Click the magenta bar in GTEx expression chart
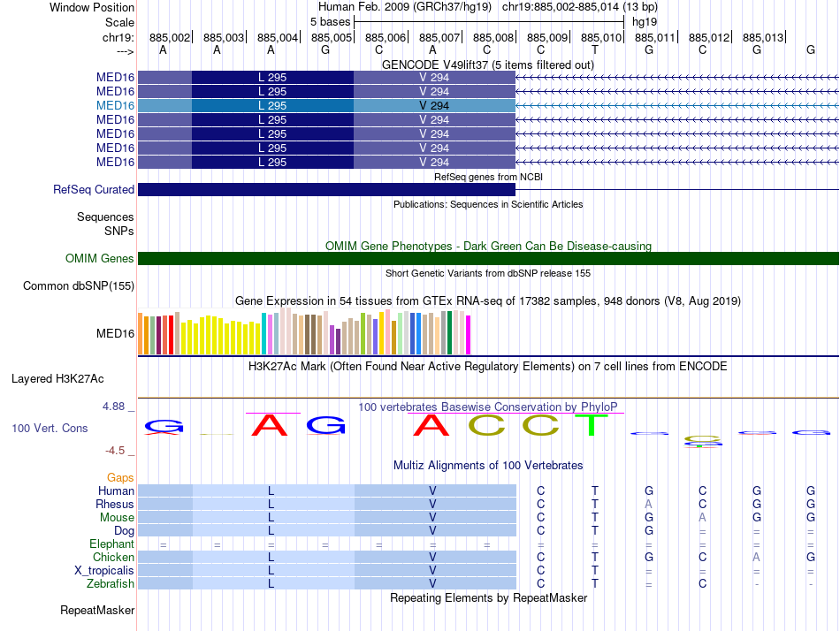The width and height of the screenshot is (840, 631). pyautogui.click(x=469, y=335)
